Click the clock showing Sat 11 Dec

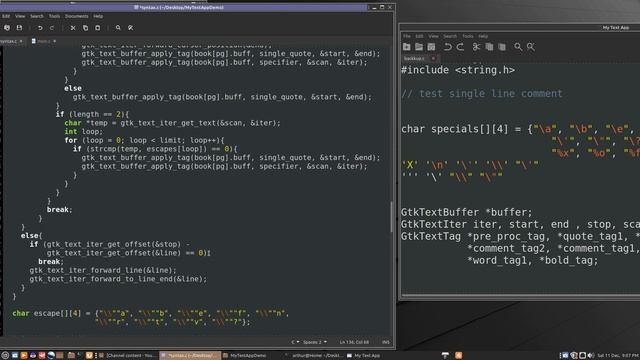click(618, 356)
